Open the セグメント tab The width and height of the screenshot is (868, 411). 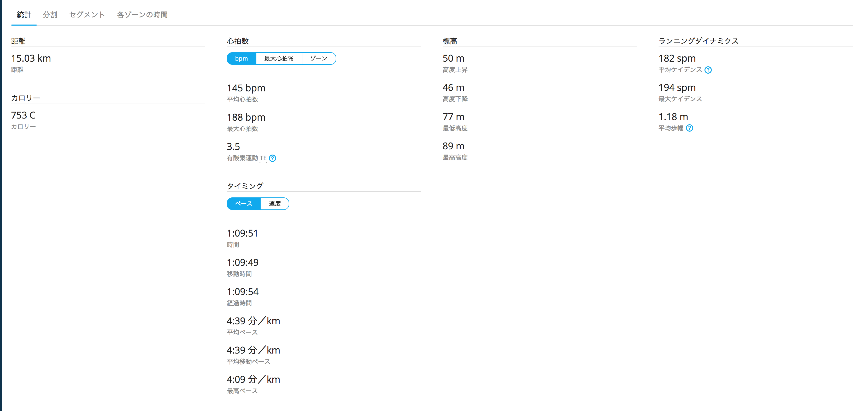point(87,14)
